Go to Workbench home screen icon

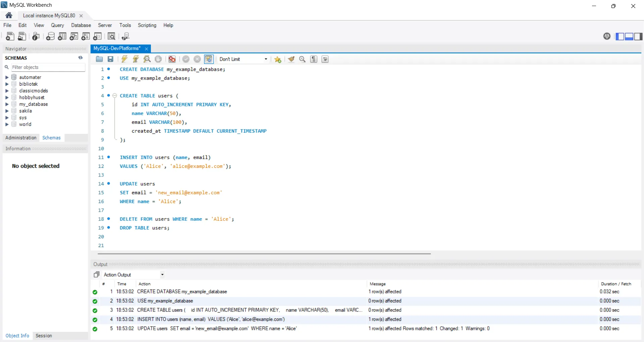pos(9,15)
